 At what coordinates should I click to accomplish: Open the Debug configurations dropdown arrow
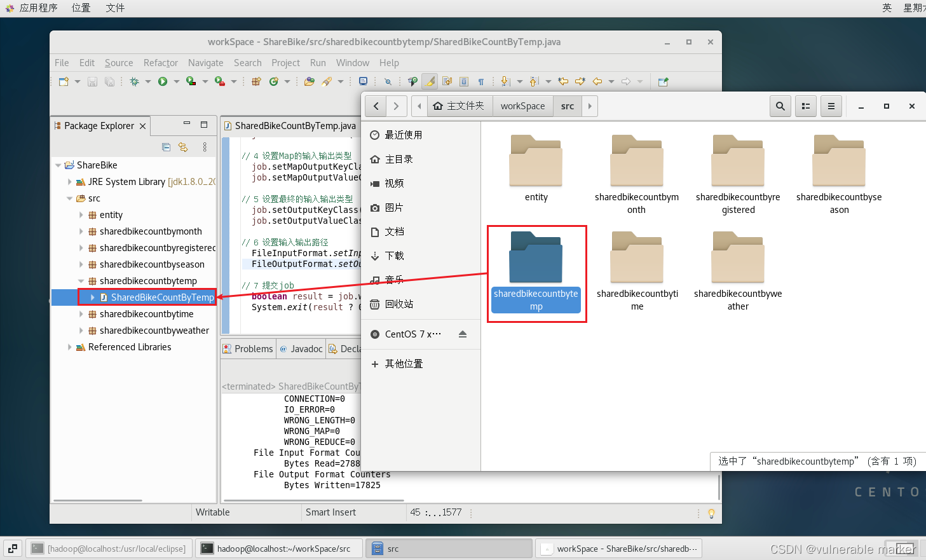pyautogui.click(x=148, y=81)
